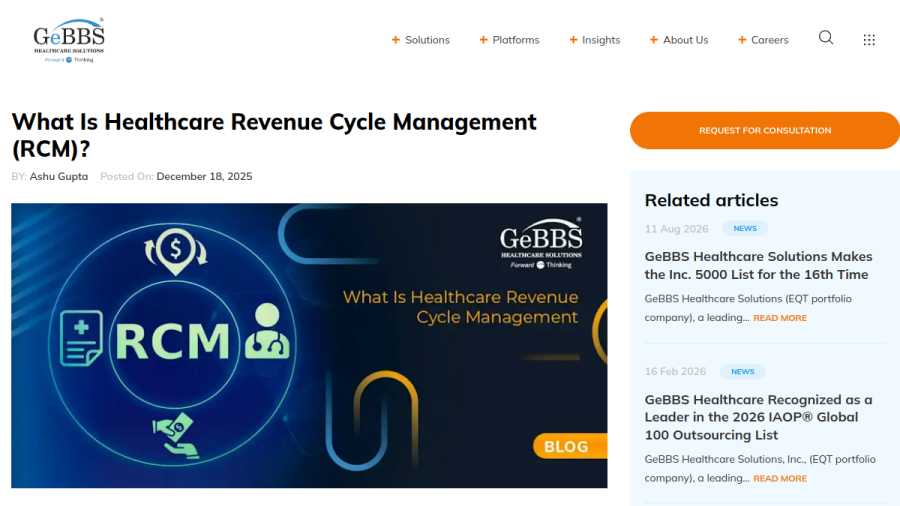Click the RCM blog banner image
900x506 pixels.
pyautogui.click(x=309, y=345)
